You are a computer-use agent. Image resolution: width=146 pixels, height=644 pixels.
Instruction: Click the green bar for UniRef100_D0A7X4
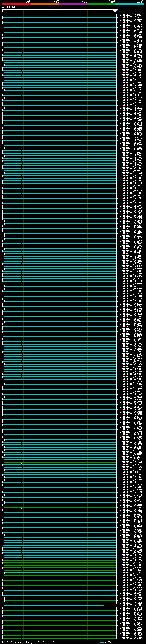pyautogui.click(x=60, y=462)
